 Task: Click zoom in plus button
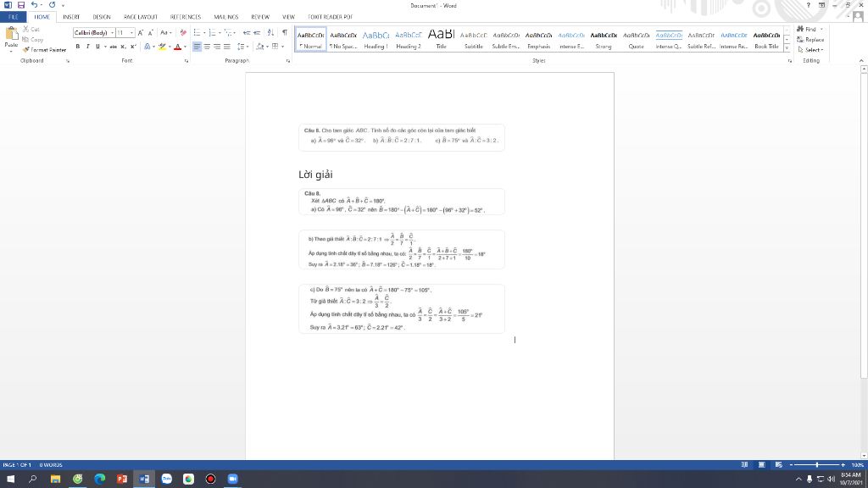843,465
